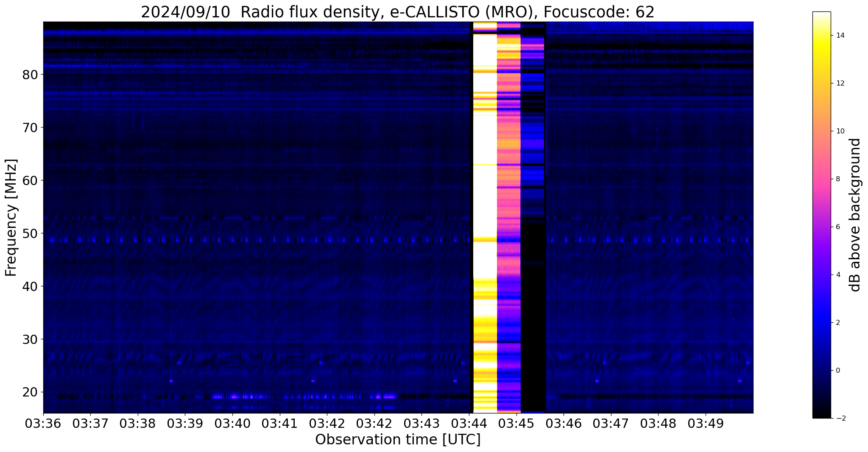Image resolution: width=868 pixels, height=452 pixels.
Task: Click the white saturated burst column at 03:44
Action: 485,217
